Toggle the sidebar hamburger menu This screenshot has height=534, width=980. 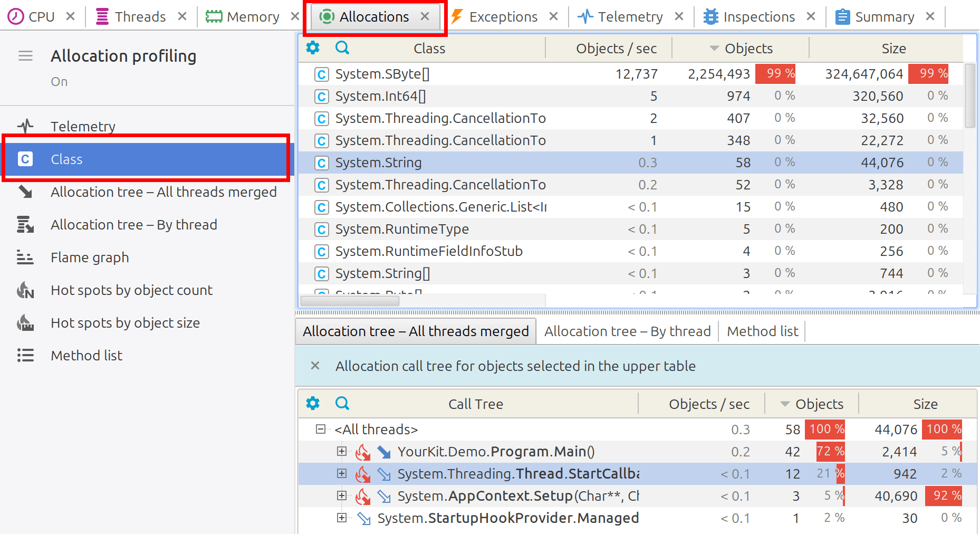[25, 56]
